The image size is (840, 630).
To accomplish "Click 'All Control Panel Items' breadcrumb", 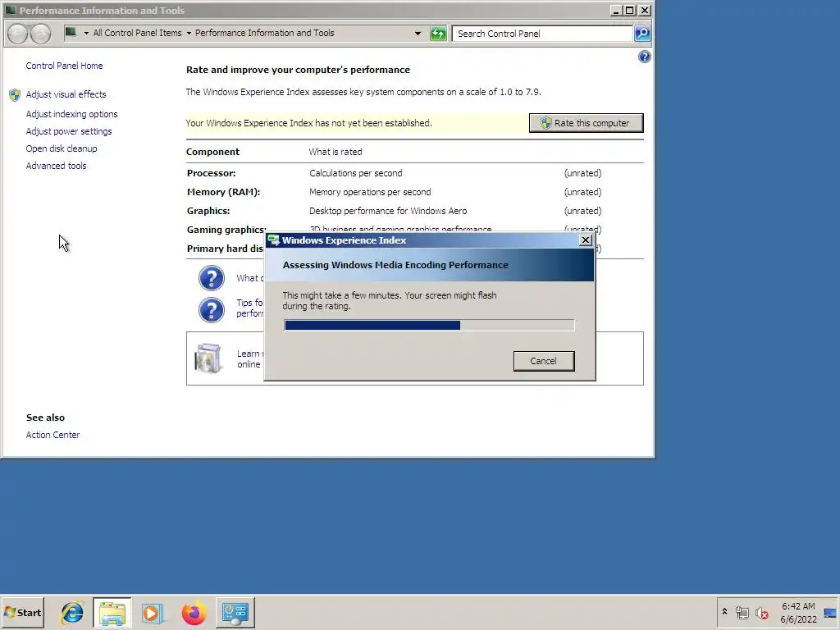I will point(137,33).
